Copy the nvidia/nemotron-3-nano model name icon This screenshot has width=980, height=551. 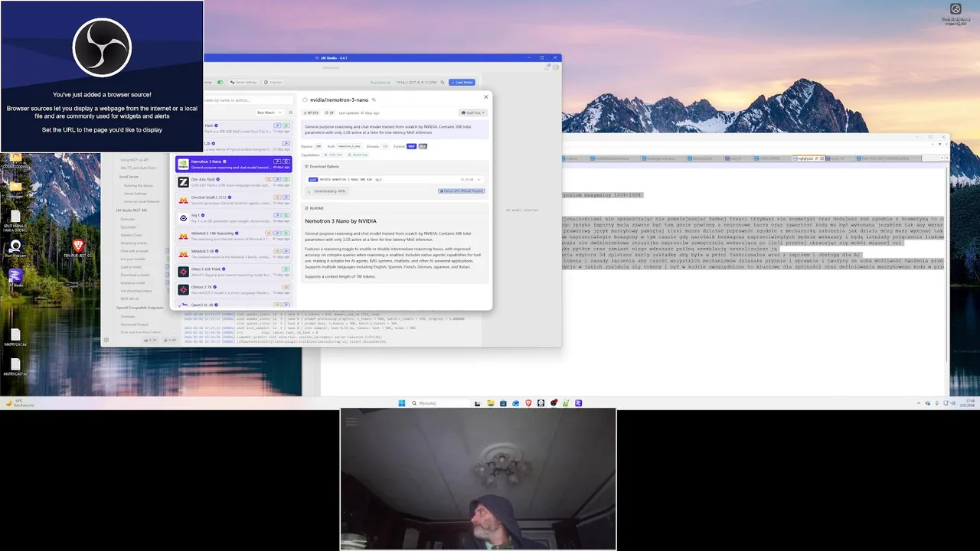(x=374, y=99)
